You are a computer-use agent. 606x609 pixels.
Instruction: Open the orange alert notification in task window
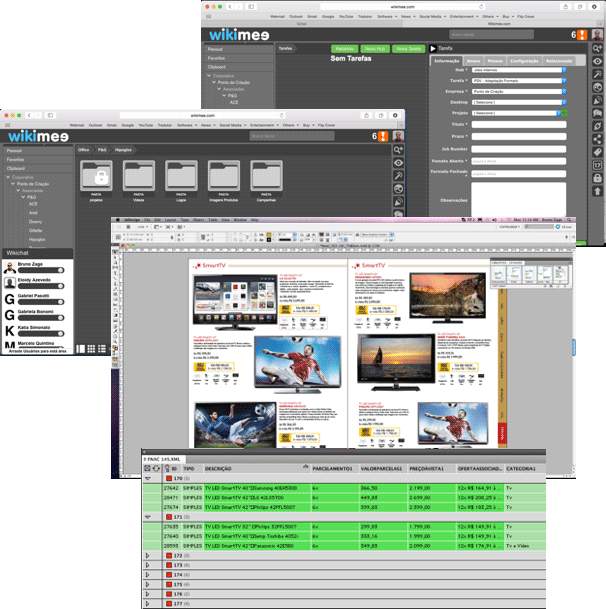582,35
